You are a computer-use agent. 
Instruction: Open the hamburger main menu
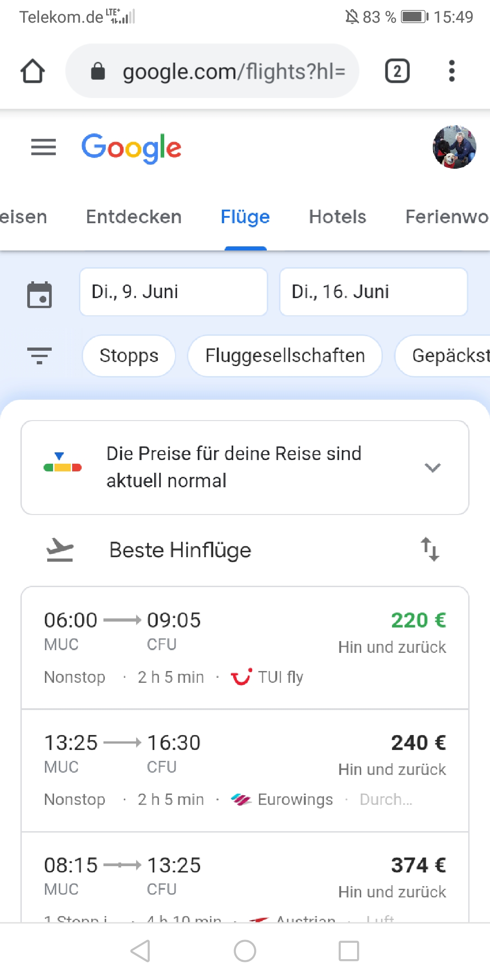click(x=44, y=147)
